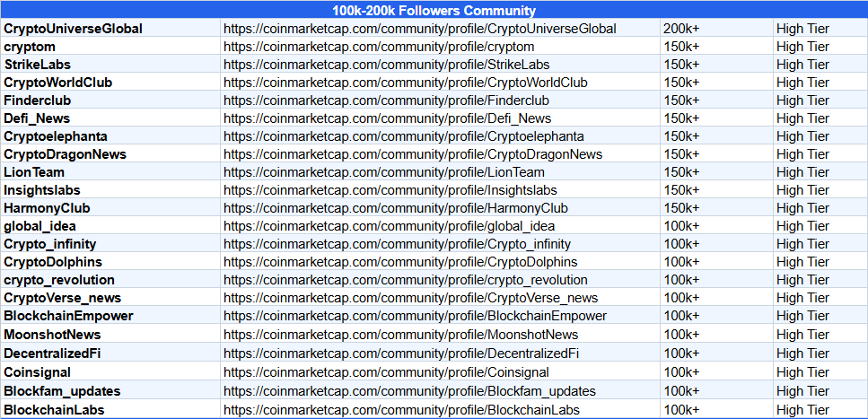
Task: Open the MoonshotNews profile link
Action: (x=400, y=335)
